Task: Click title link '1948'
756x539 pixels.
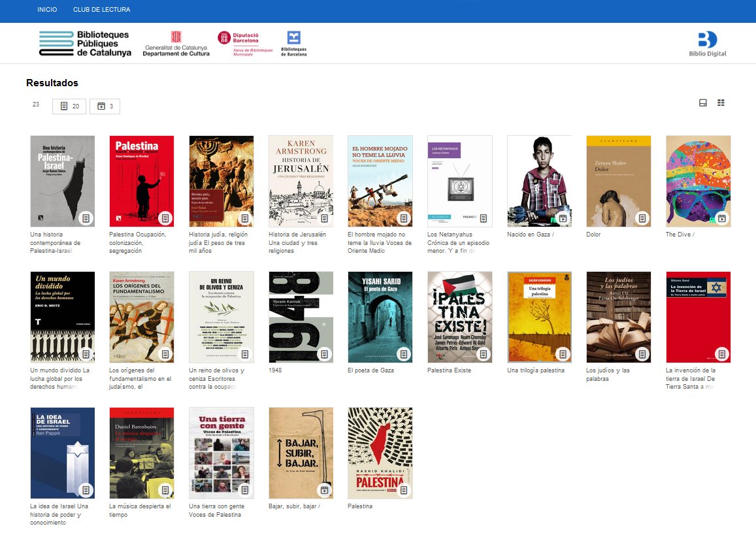Action: 275,370
